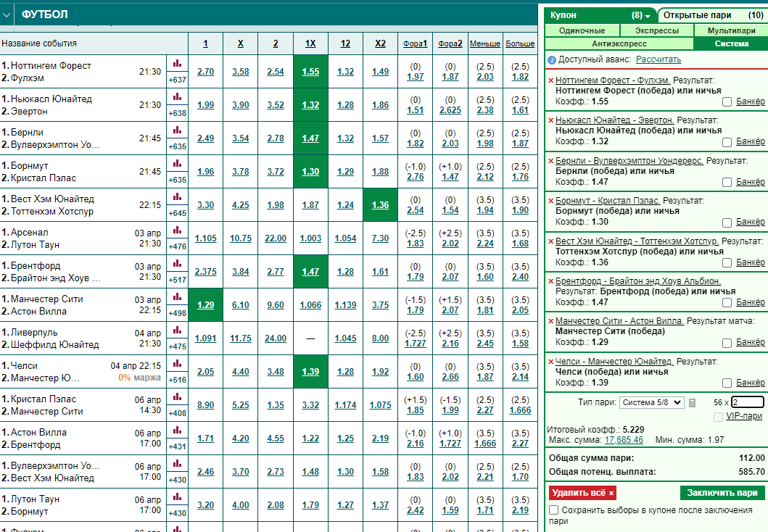Mark Ноттингем Форест selection as Банкёр
The image size is (768, 532).
[727, 101]
